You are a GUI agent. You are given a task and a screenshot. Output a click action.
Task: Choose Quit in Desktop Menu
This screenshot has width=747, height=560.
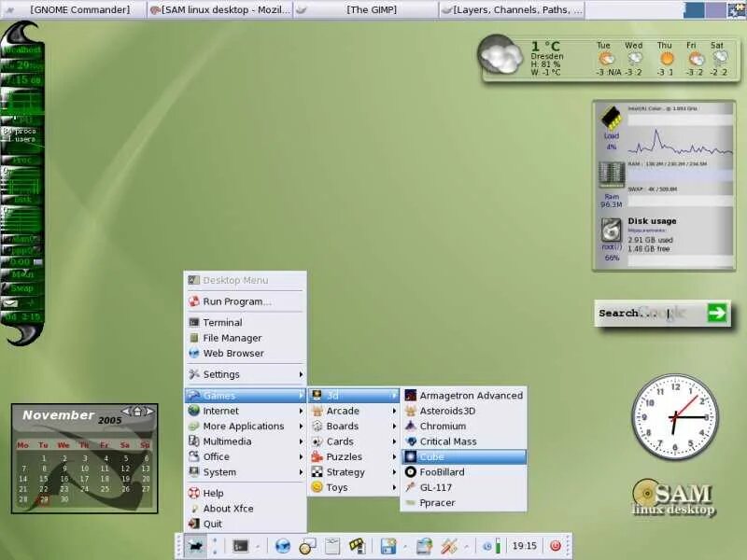(246, 524)
